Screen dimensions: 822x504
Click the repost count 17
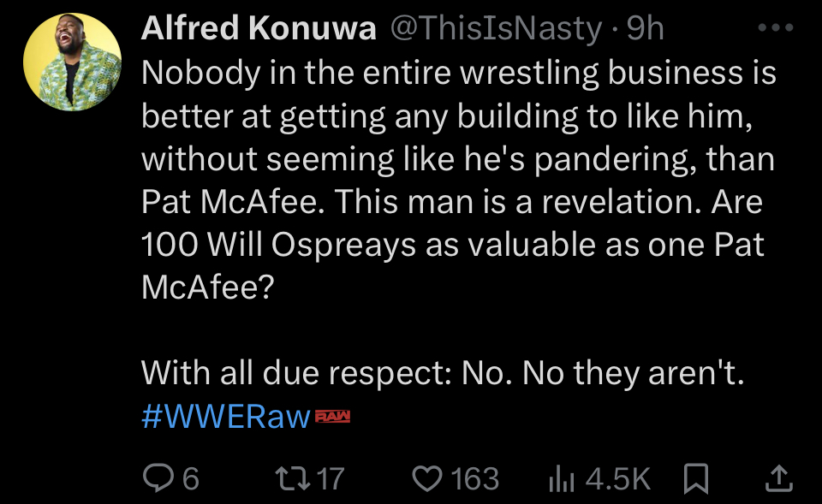(x=329, y=478)
